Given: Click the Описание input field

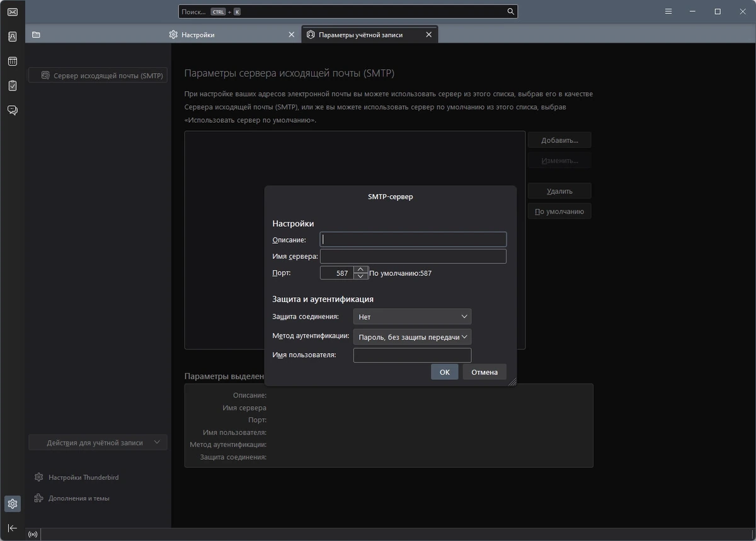Looking at the screenshot, I should (413, 239).
